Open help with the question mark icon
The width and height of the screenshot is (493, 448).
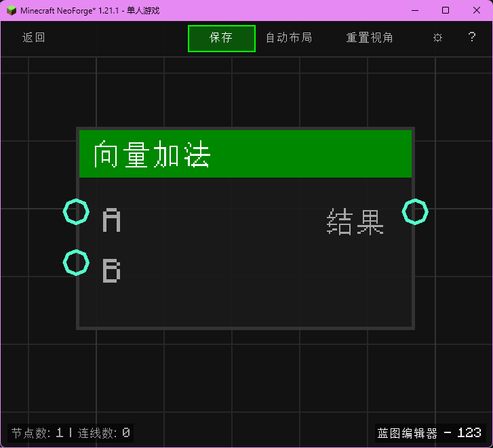click(x=472, y=38)
